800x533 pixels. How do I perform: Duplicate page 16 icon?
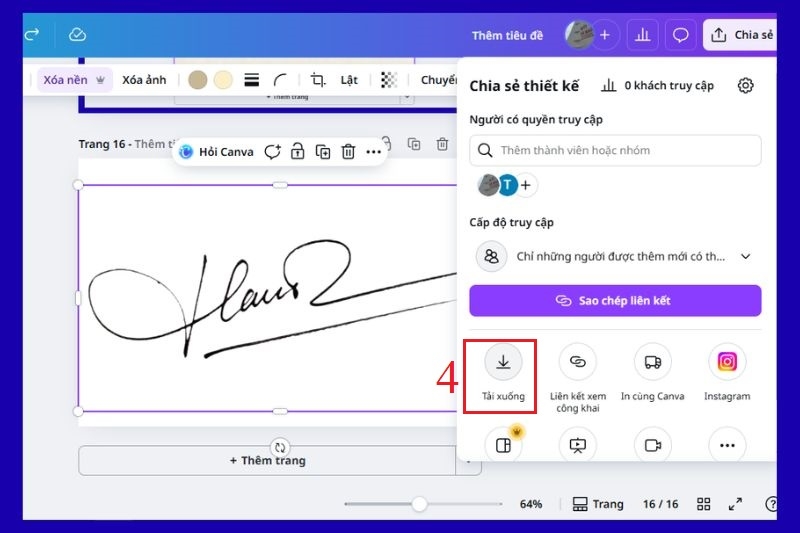click(x=414, y=144)
